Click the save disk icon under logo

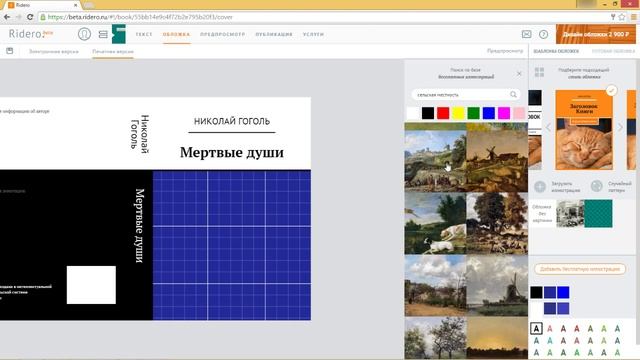pyautogui.click(x=10, y=51)
